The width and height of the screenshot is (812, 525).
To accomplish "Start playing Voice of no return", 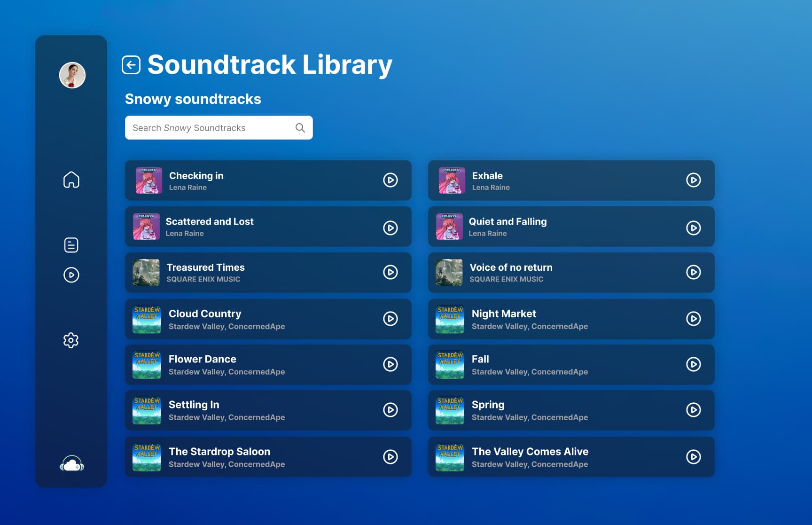I will click(x=693, y=272).
